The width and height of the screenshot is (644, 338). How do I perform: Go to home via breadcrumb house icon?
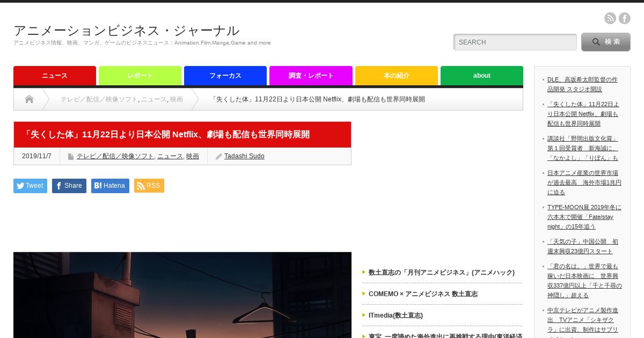(x=29, y=99)
